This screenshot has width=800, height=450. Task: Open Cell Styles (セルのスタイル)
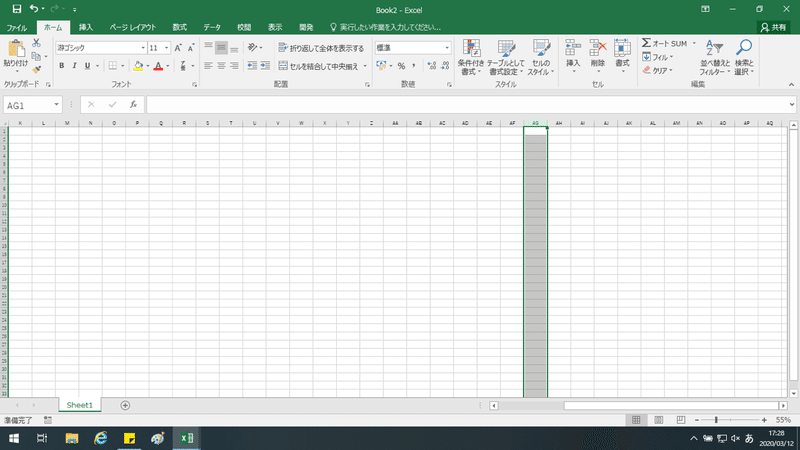pyautogui.click(x=541, y=57)
